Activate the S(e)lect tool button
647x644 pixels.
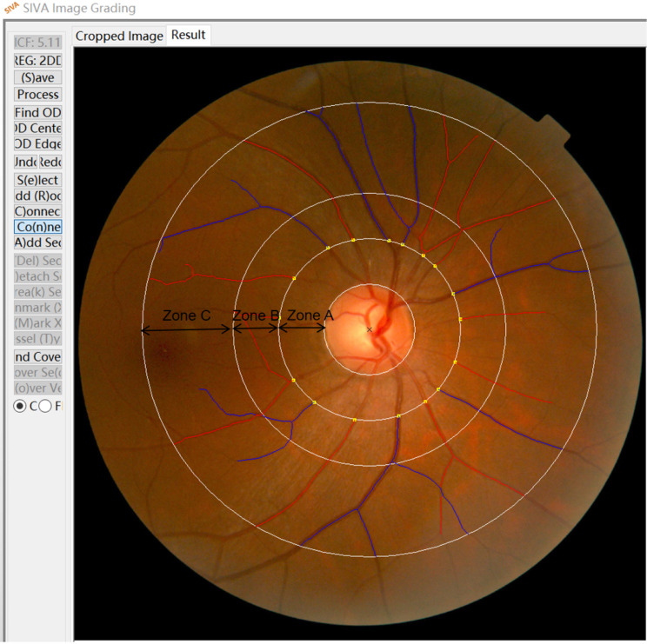tap(37, 180)
